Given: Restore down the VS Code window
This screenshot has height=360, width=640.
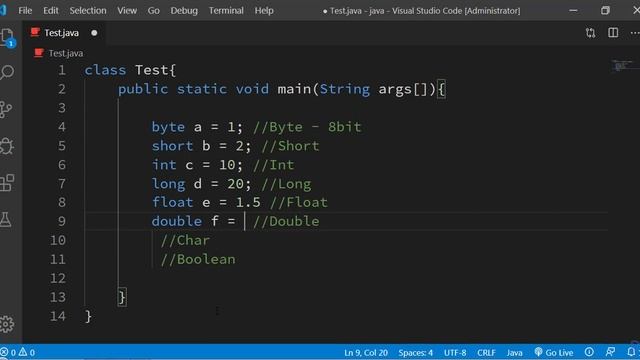Looking at the screenshot, I should (605, 11).
